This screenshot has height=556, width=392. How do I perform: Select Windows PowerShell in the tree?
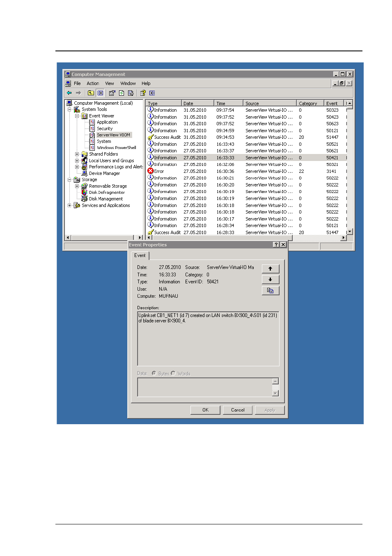(x=117, y=147)
